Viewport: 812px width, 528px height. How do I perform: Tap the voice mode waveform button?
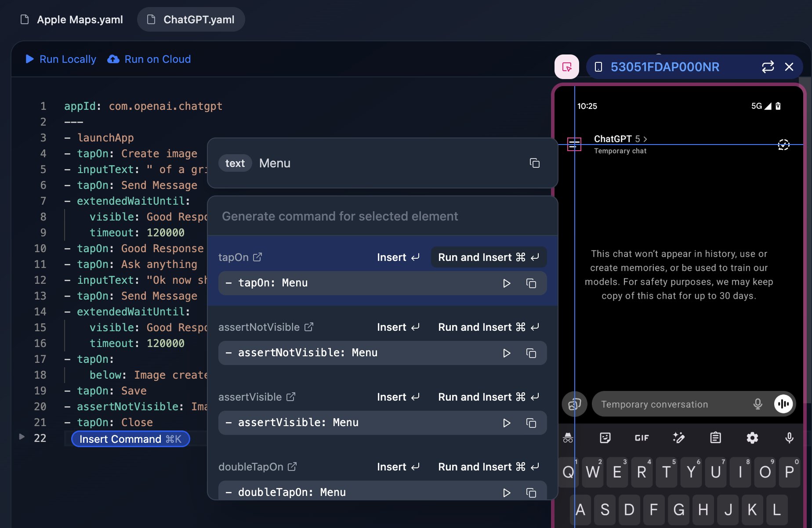pos(783,404)
